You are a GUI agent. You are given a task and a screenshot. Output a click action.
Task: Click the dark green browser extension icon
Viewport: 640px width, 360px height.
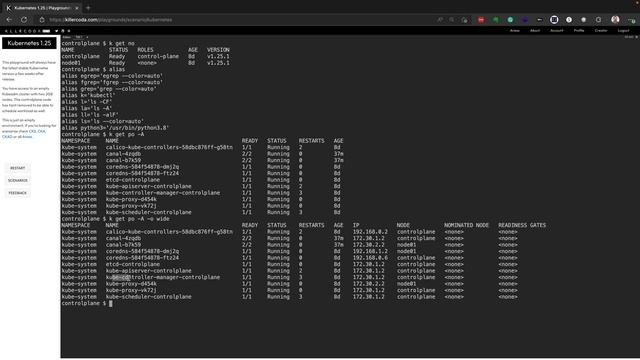(496, 20)
